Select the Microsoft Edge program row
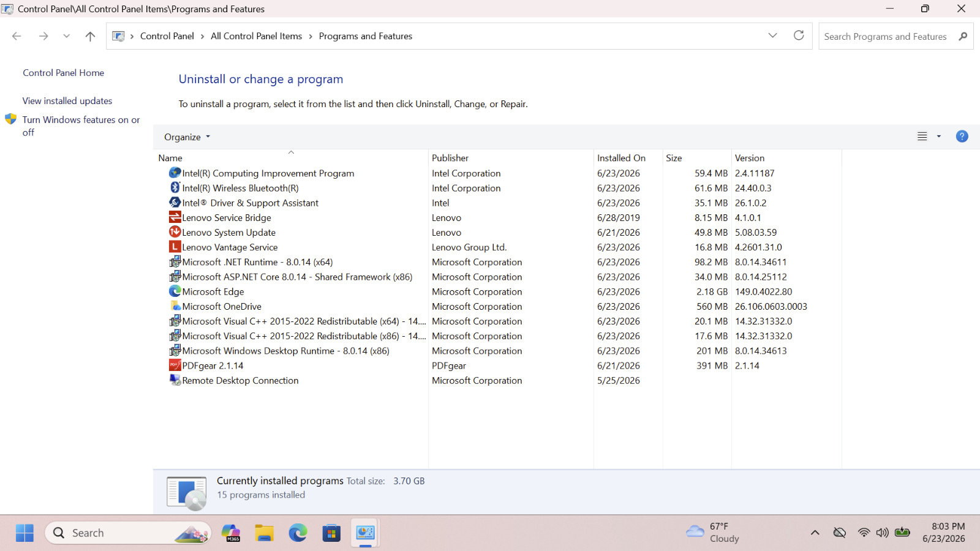This screenshot has width=980, height=551. [499, 291]
